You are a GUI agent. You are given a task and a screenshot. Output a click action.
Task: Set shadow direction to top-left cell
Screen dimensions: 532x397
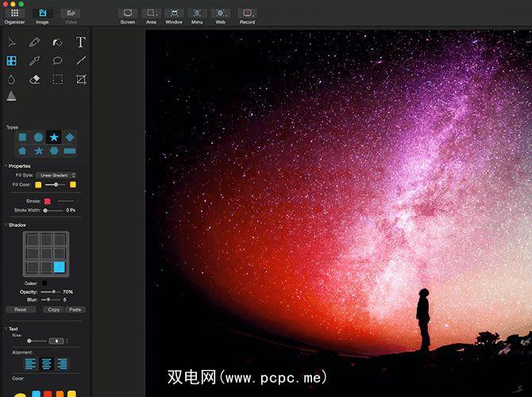click(33, 240)
